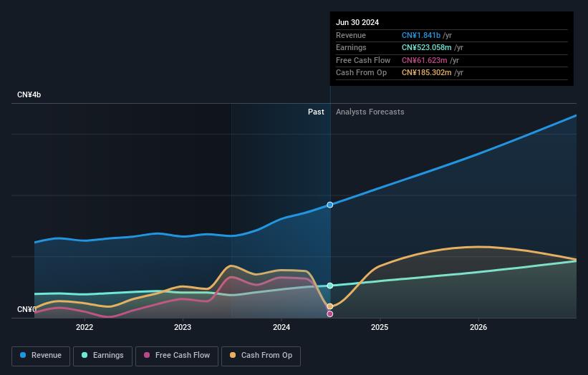Viewport: 588px width, 375px height.
Task: Toggle the Revenue legend button
Action: (x=41, y=356)
